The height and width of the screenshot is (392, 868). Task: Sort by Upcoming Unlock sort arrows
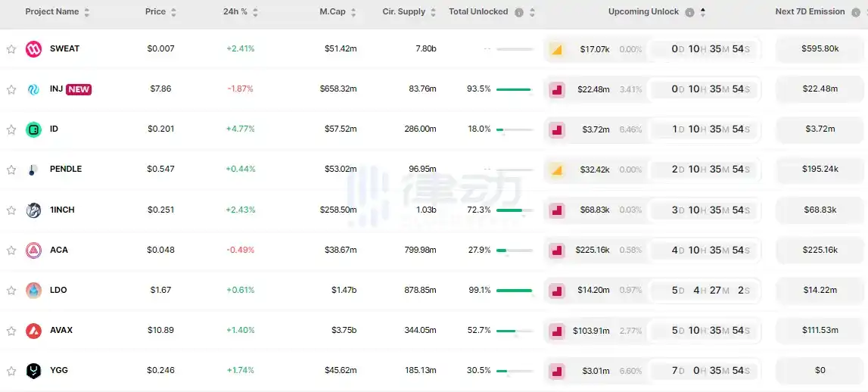point(702,12)
